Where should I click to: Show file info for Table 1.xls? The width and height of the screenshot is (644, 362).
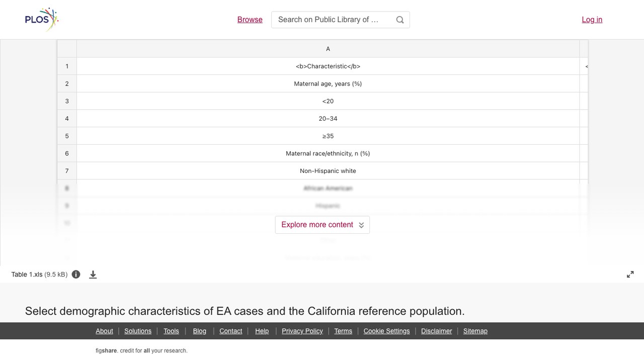pos(76,275)
